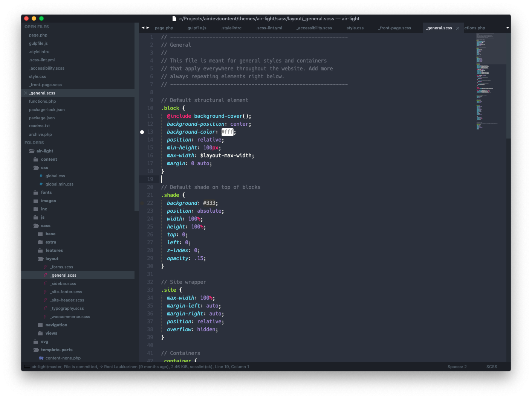The image size is (532, 399).
Task: Click the sidebar vertical scrollbar
Action: (137, 117)
